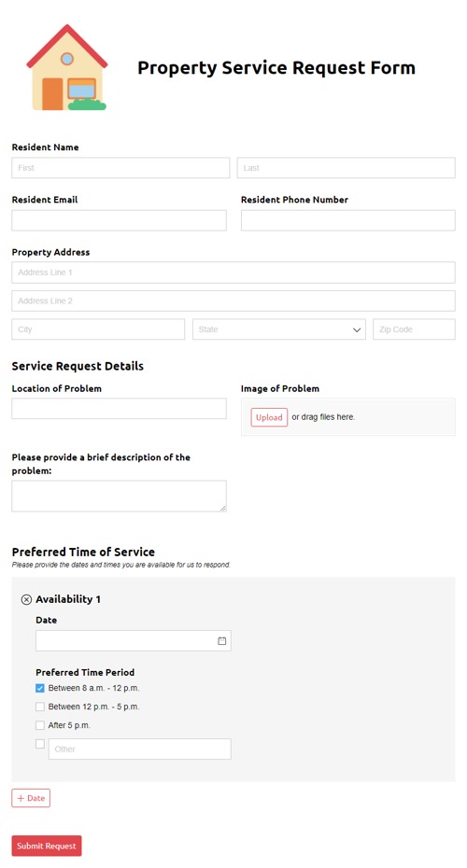
Task: Check the After 5 p.m. option
Action: click(40, 725)
